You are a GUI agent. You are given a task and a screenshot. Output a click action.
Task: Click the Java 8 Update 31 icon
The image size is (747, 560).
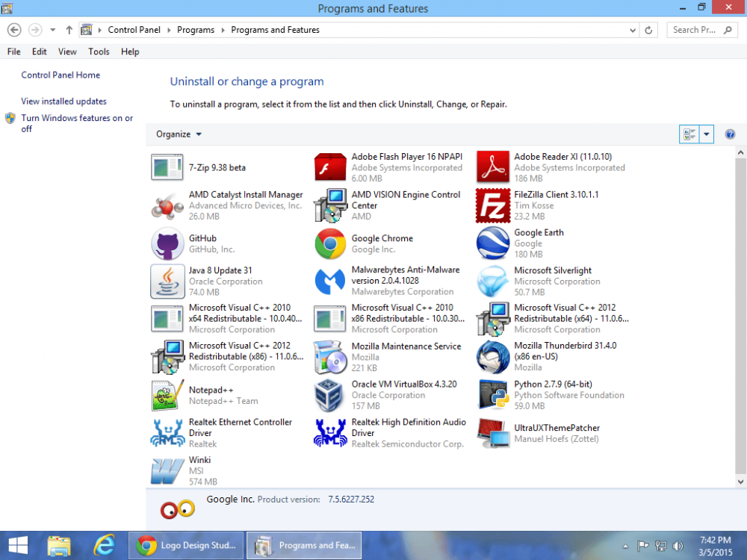[167, 281]
